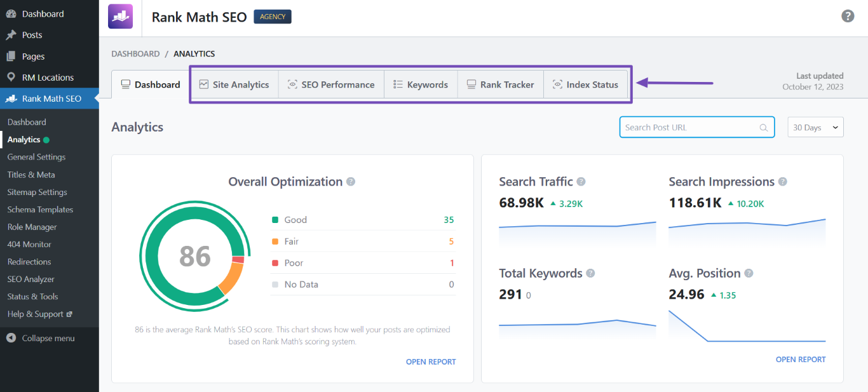Click the Search Traffic help icon
The height and width of the screenshot is (392, 868).
(x=581, y=182)
